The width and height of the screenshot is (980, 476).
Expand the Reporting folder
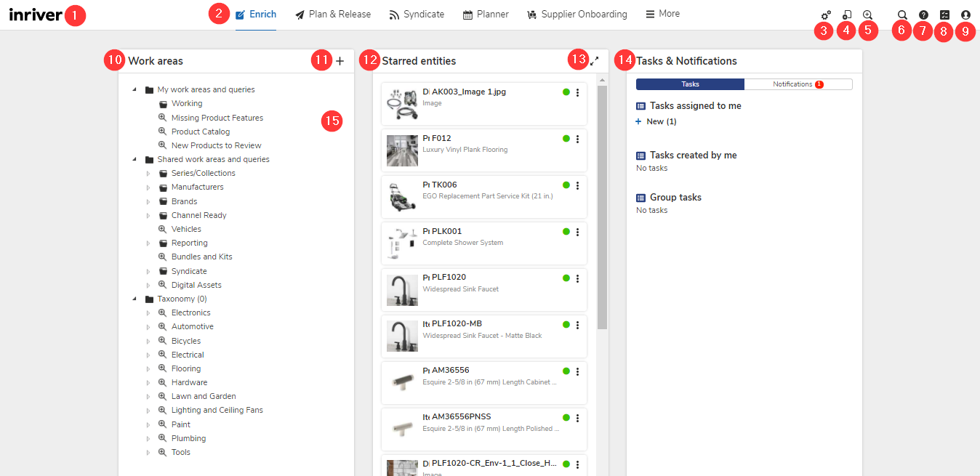click(x=148, y=243)
